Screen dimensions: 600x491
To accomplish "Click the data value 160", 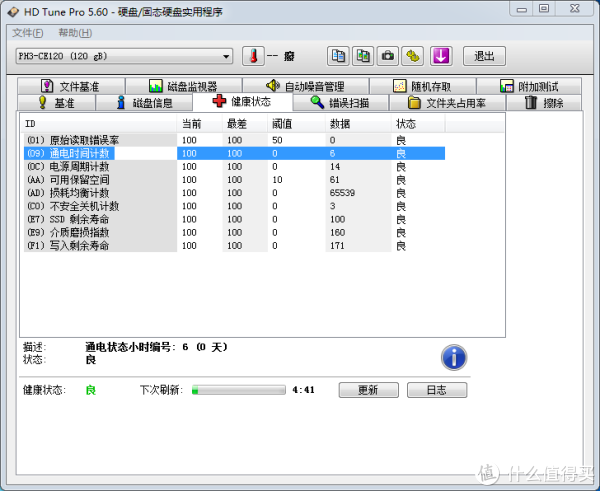I will [x=337, y=232].
